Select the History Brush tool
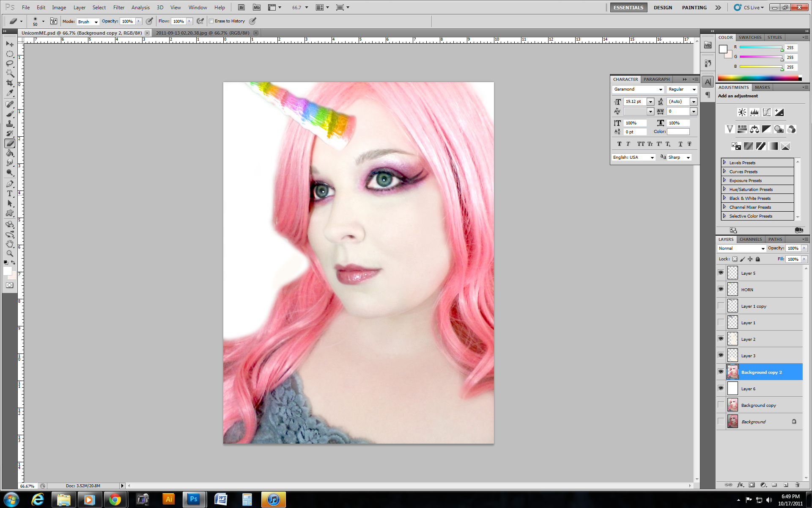 [10, 133]
